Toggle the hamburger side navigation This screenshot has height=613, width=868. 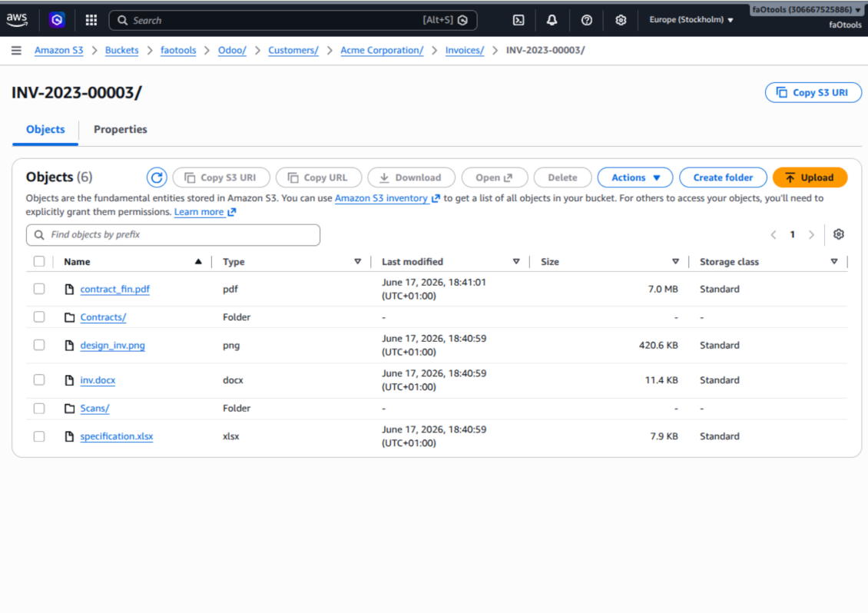16,51
